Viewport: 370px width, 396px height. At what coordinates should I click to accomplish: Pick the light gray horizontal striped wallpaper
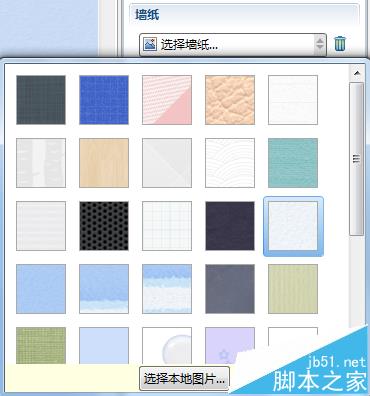41,226
